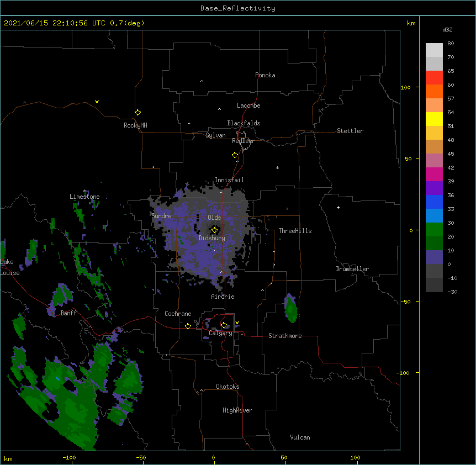Pick the bright green 20 to 30 dBZ legend color
The height and width of the screenshot is (465, 476).
434,230
